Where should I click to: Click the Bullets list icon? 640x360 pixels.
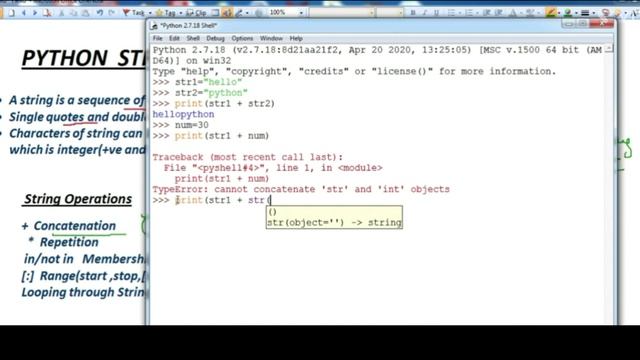click(x=451, y=13)
